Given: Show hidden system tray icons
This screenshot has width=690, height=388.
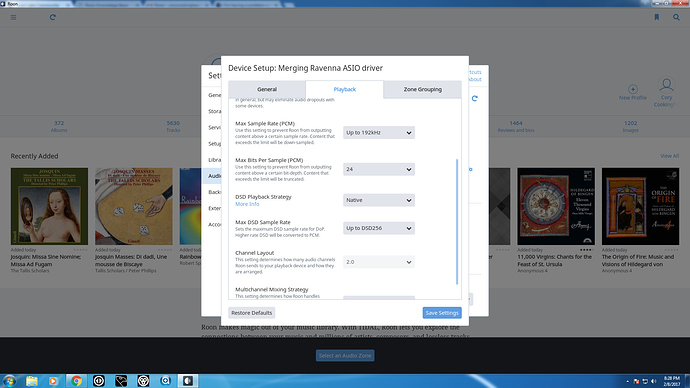Looking at the screenshot, I should pos(628,381).
